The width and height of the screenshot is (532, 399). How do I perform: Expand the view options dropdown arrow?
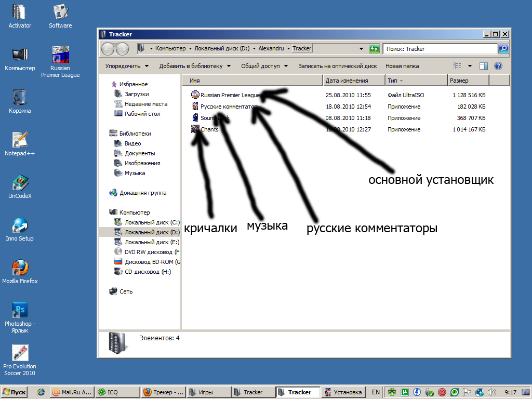(470, 66)
